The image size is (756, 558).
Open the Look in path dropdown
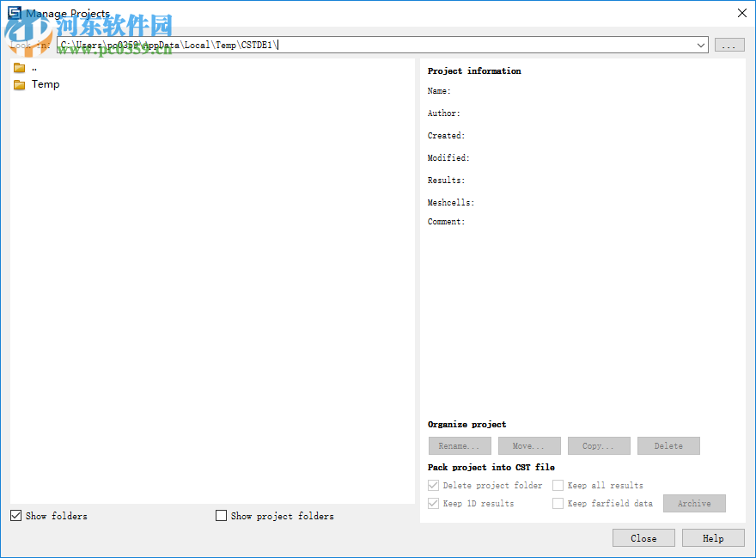tap(702, 45)
